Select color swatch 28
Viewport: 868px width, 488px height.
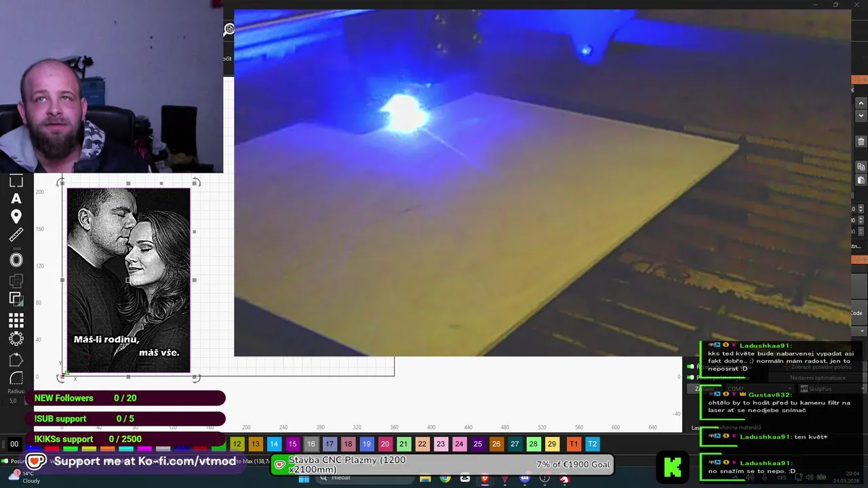[533, 444]
